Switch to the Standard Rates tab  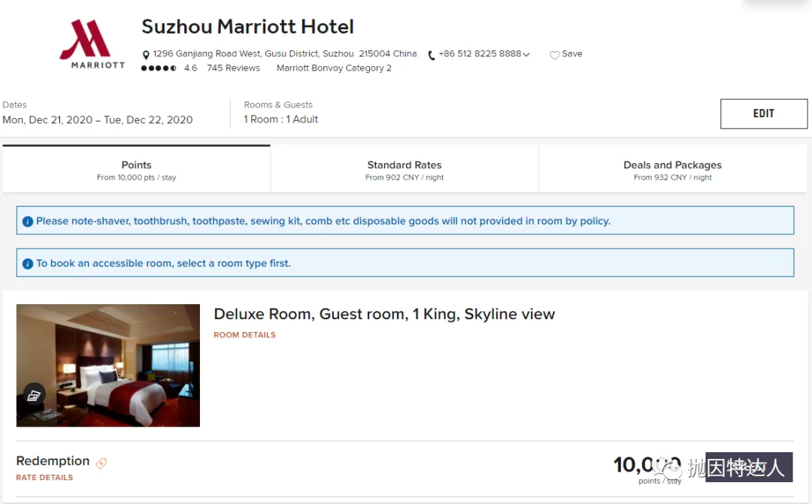coord(404,170)
